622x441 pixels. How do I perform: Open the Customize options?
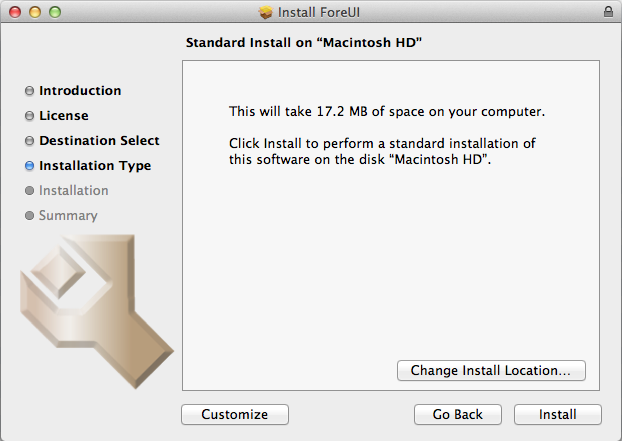click(235, 414)
